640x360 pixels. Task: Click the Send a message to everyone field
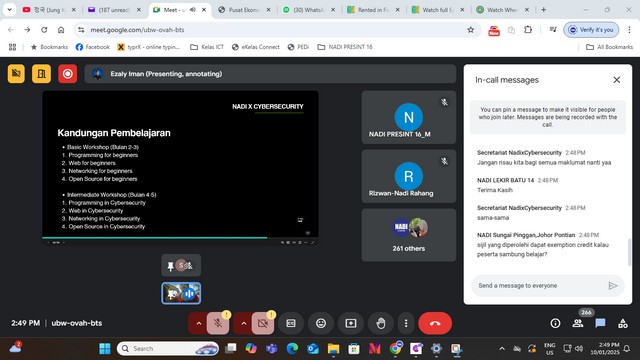541,286
